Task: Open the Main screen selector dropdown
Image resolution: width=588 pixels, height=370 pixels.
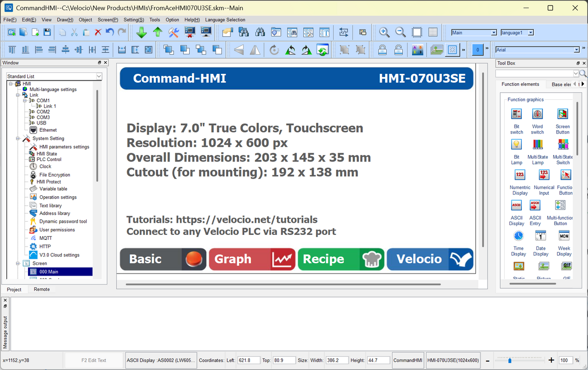Action: pos(494,33)
